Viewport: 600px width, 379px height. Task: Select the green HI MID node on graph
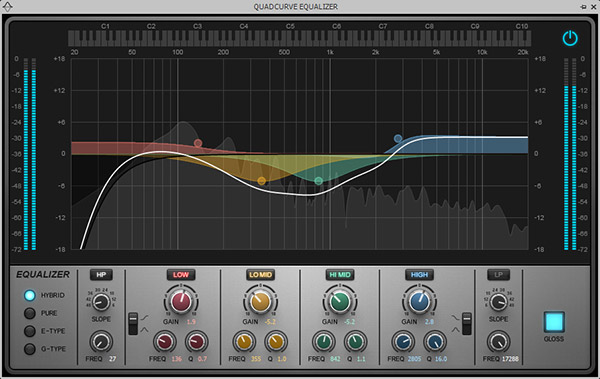point(319,181)
